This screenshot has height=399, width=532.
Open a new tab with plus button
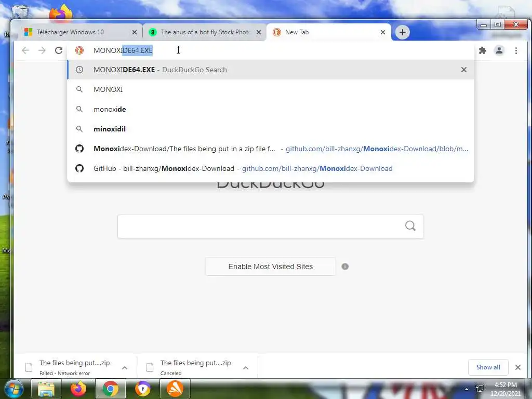[x=403, y=32]
